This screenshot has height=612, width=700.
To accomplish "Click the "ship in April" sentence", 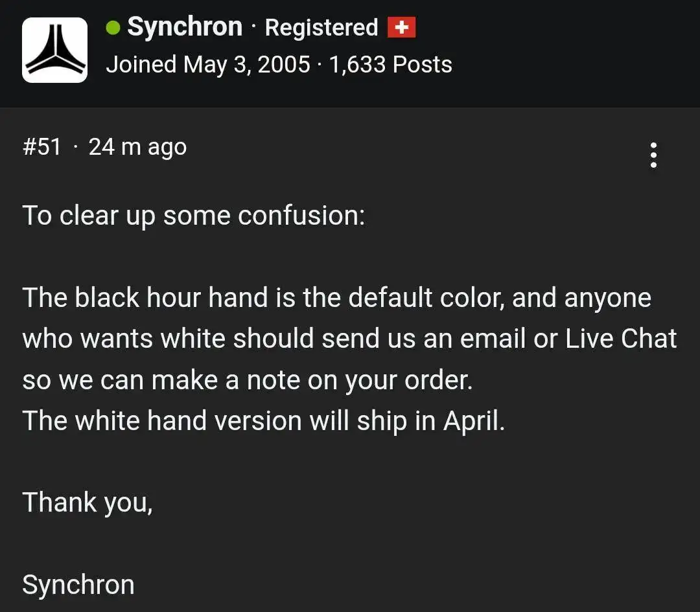I will pyautogui.click(x=263, y=421).
